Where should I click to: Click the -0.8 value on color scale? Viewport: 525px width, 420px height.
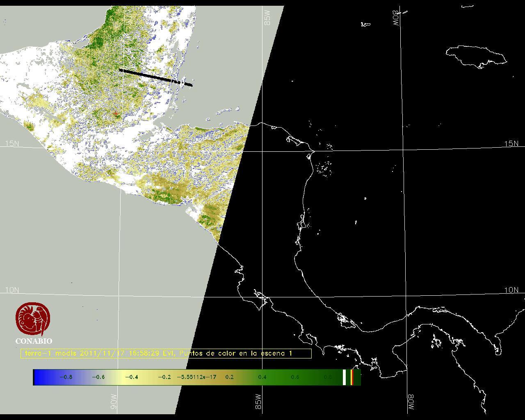[66, 377]
